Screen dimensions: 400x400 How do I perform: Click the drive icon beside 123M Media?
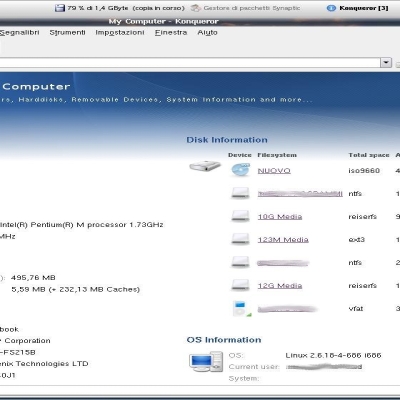click(240, 239)
